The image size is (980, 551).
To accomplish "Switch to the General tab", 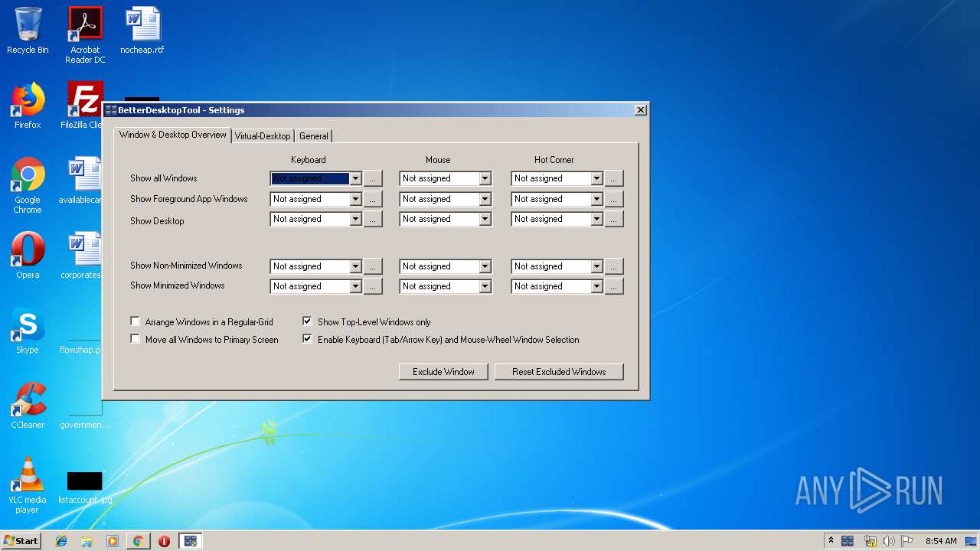I will click(x=314, y=136).
